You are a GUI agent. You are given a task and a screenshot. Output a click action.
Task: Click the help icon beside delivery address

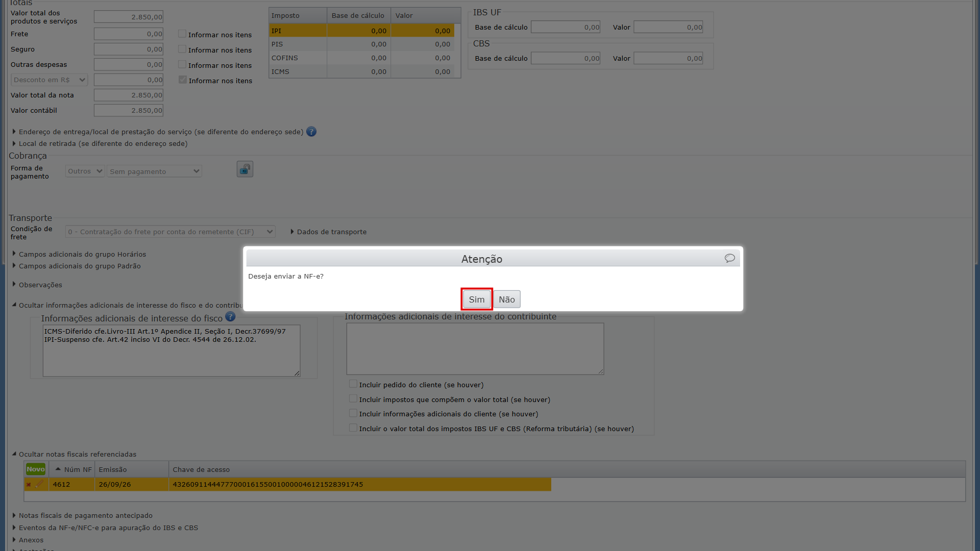(311, 132)
